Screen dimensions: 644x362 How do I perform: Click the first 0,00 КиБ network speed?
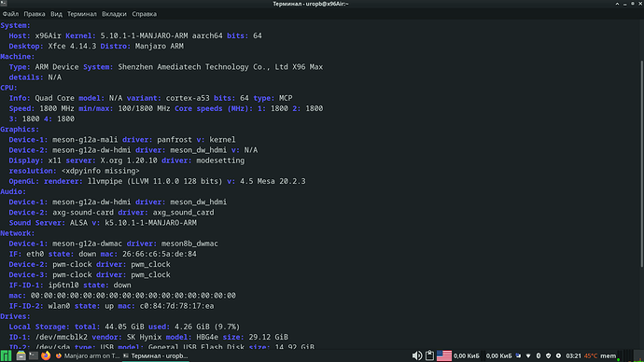[467, 355]
